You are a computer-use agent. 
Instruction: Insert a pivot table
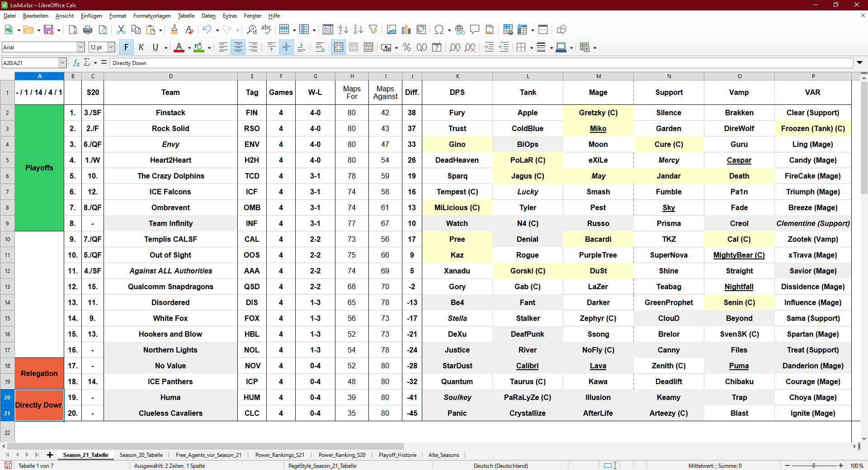(x=421, y=30)
